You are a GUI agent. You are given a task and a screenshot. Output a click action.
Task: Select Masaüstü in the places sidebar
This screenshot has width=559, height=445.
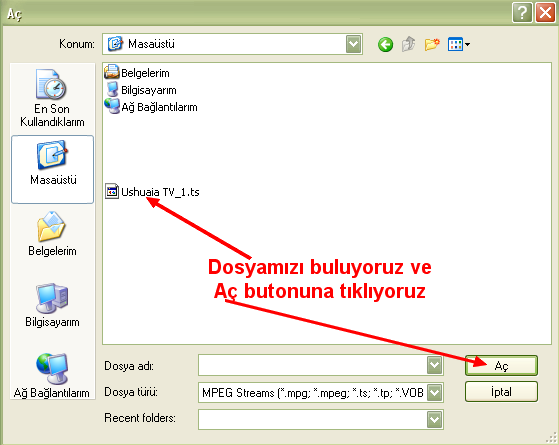point(53,169)
